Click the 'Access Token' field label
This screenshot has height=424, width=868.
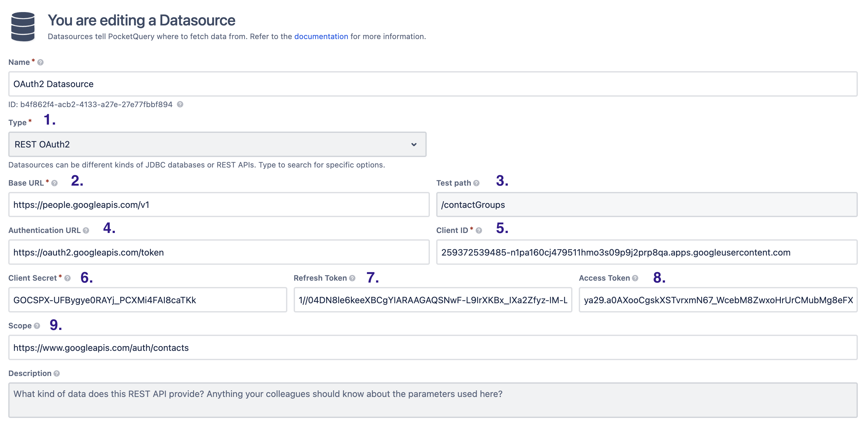tap(605, 278)
